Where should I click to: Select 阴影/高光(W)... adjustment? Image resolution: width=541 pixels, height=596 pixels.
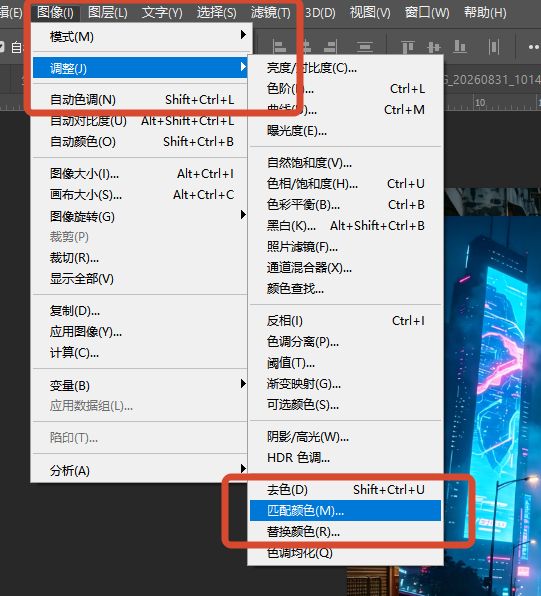coord(346,437)
